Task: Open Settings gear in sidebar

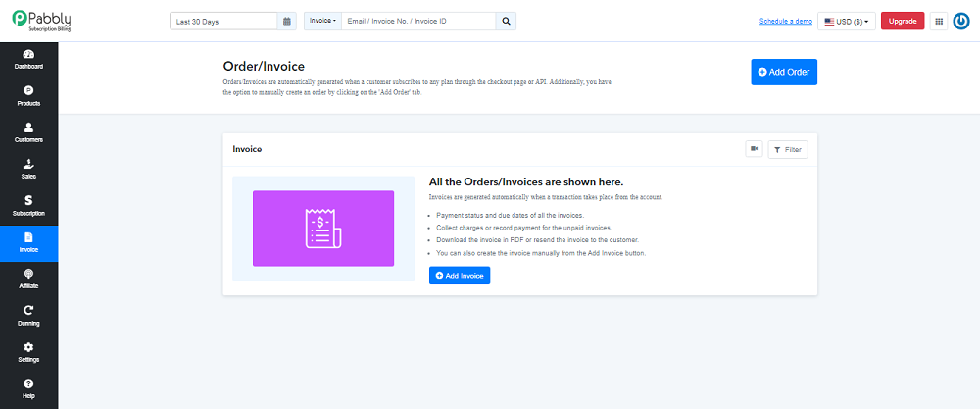Action: coord(28,347)
